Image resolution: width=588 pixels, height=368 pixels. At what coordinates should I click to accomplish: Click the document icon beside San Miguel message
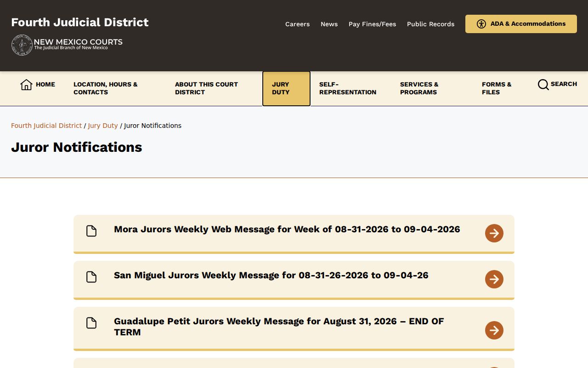(x=91, y=277)
